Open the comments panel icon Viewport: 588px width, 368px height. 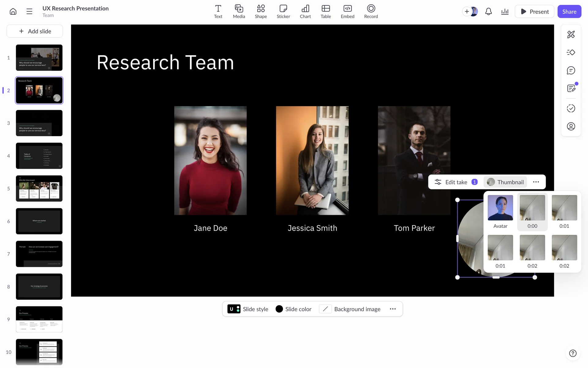click(x=571, y=71)
